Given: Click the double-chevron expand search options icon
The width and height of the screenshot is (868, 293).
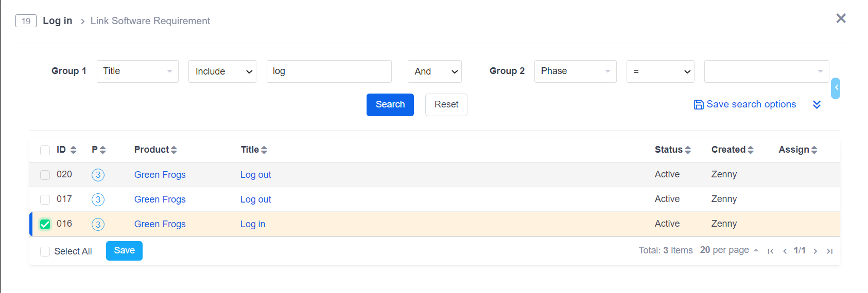Looking at the screenshot, I should 817,104.
